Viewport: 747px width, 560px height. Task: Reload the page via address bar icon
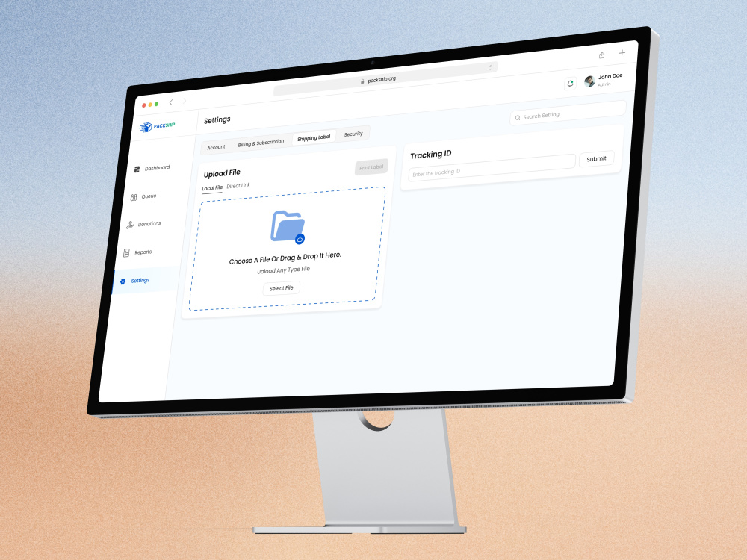(490, 68)
